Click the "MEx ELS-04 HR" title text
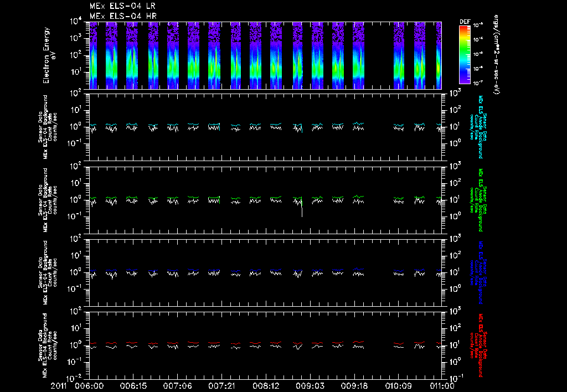Viewport: 567px width, 392px height. pyautogui.click(x=123, y=16)
